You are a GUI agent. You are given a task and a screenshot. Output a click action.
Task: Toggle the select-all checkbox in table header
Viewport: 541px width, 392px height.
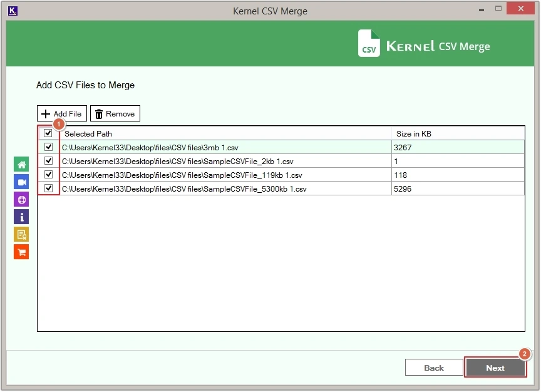[x=48, y=133]
